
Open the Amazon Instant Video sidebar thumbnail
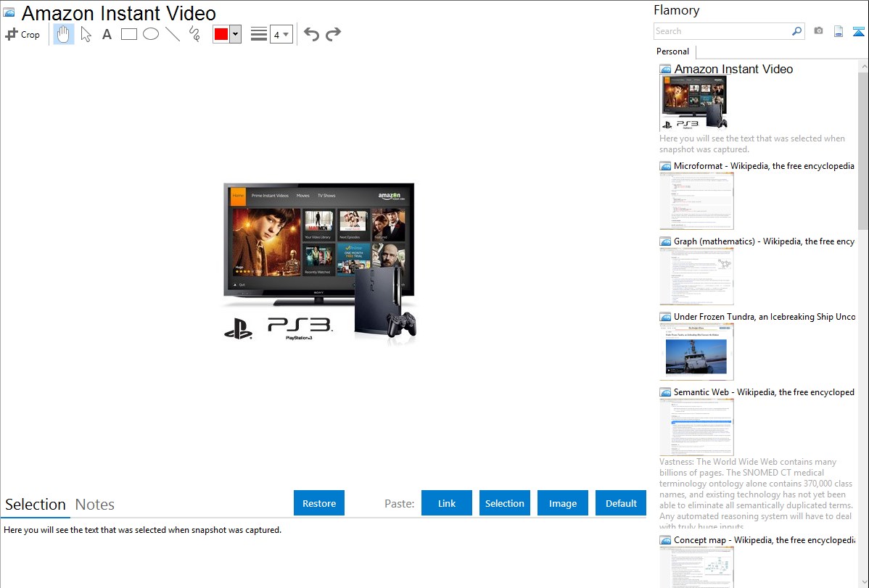point(693,103)
